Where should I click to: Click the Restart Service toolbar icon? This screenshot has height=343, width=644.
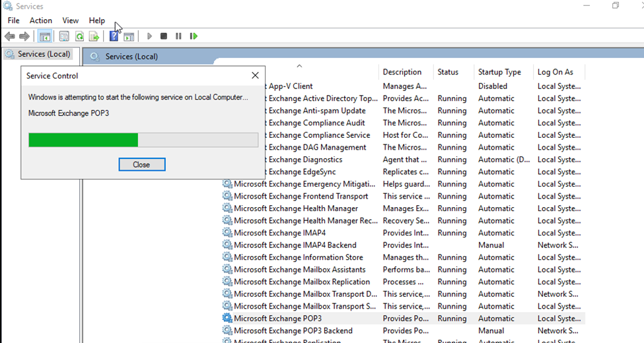point(194,36)
